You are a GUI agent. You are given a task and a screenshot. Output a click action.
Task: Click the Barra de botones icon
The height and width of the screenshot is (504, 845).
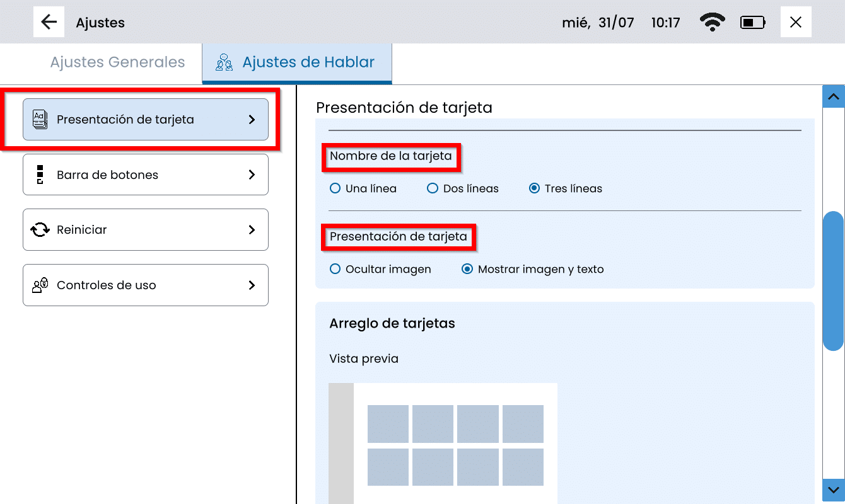[x=40, y=175]
